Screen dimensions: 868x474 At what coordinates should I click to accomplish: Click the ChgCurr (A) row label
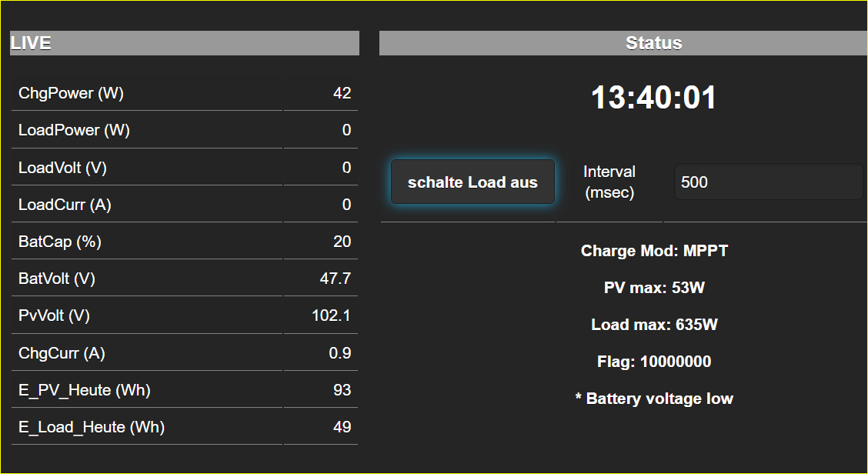62,353
